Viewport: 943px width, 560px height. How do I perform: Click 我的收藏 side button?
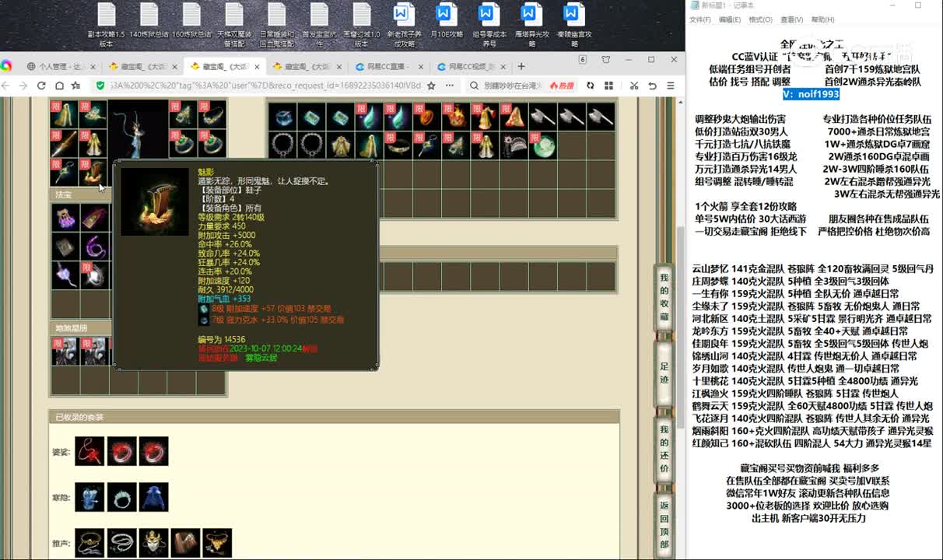[664, 298]
